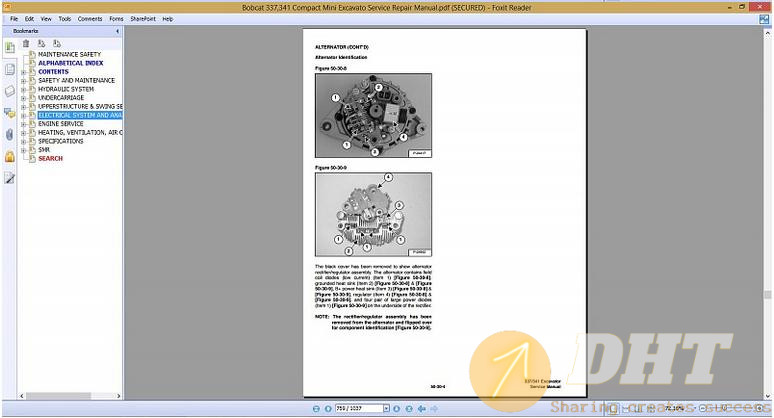Screen dimensions: 774x418
Task: Click the ribbon toggle icon at top right
Action: coord(764,19)
